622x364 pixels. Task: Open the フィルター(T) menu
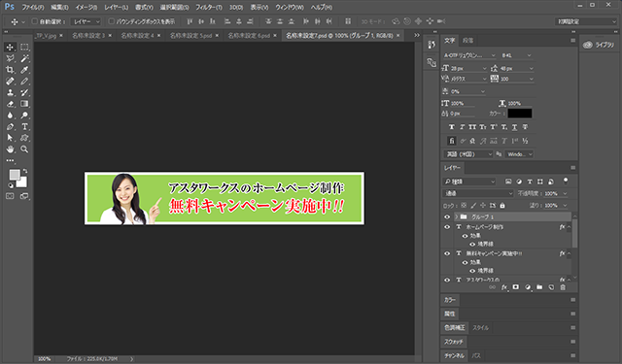pyautogui.click(x=209, y=8)
